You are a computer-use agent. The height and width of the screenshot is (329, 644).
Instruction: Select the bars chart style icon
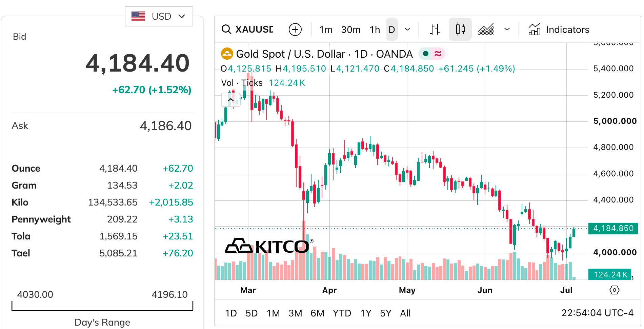click(x=435, y=30)
